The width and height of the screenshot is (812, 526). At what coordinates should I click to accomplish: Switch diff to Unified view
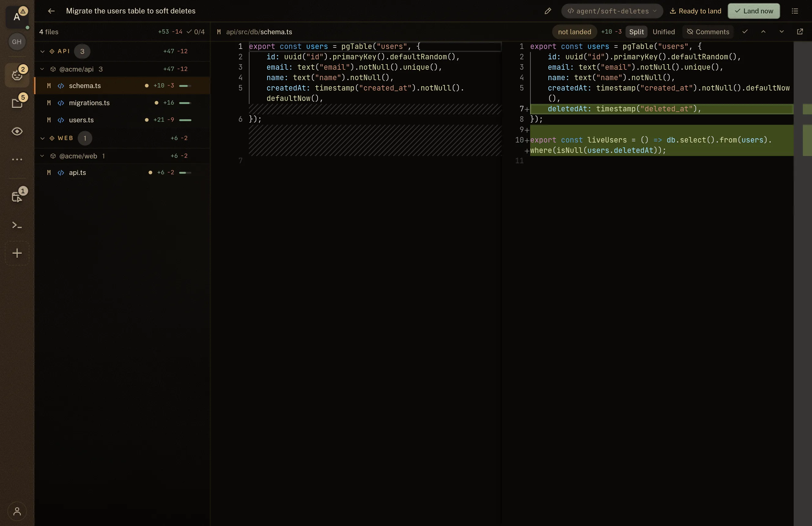pyautogui.click(x=664, y=32)
